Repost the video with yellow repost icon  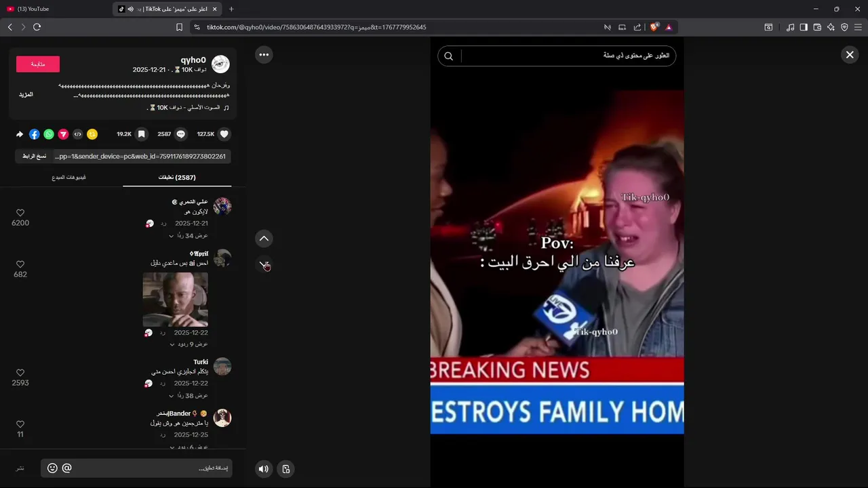pyautogui.click(x=92, y=134)
